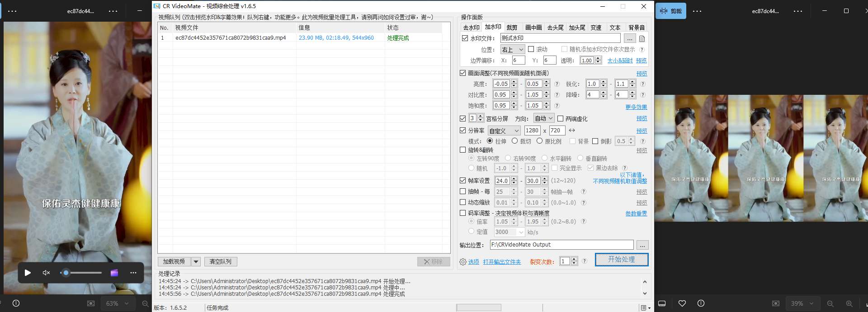The height and width of the screenshot is (312, 868).
Task: Click the 打开输出文件夹 link
Action: click(502, 262)
